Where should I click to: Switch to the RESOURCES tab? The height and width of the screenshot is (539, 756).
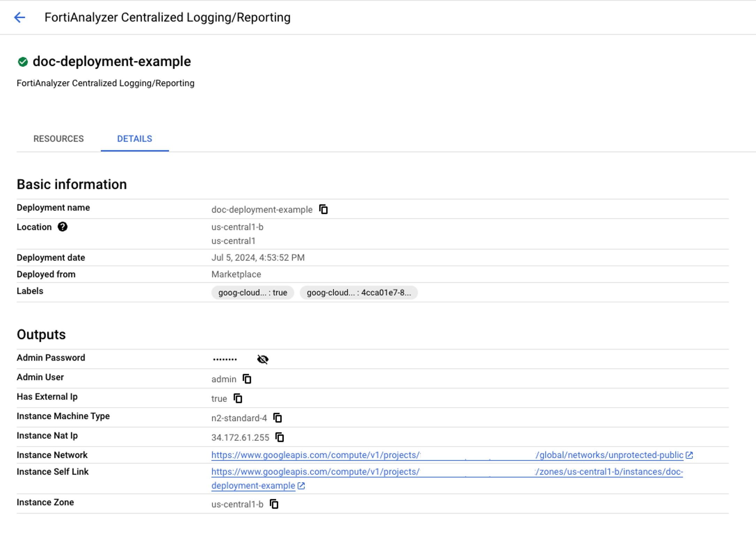[x=58, y=139]
